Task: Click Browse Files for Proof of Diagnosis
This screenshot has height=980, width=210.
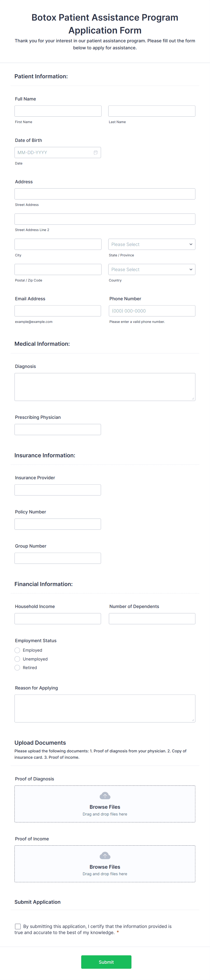Action: (105, 806)
